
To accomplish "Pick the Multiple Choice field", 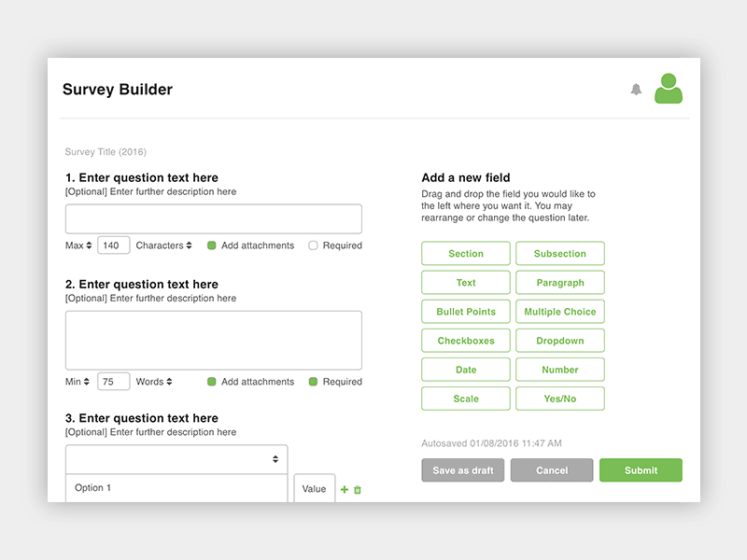I will (x=560, y=312).
